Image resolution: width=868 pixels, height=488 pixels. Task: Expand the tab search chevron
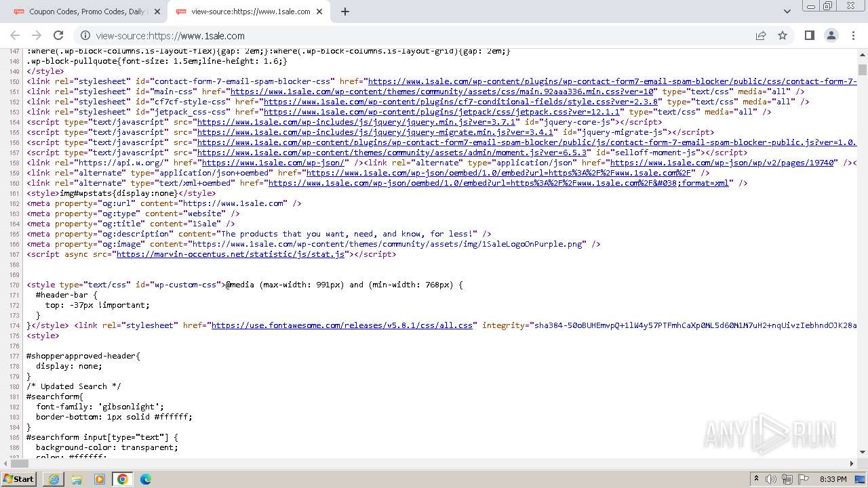coord(787,12)
